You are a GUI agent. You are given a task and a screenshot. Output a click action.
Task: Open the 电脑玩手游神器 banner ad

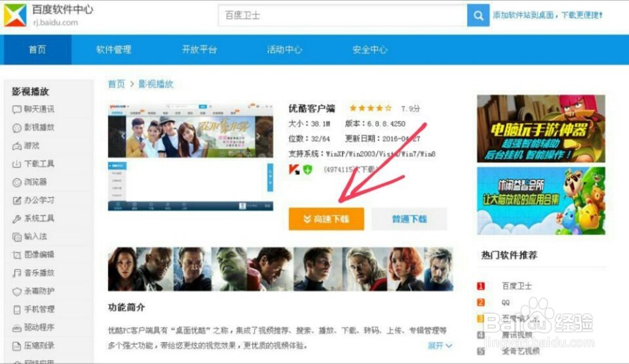(x=541, y=128)
